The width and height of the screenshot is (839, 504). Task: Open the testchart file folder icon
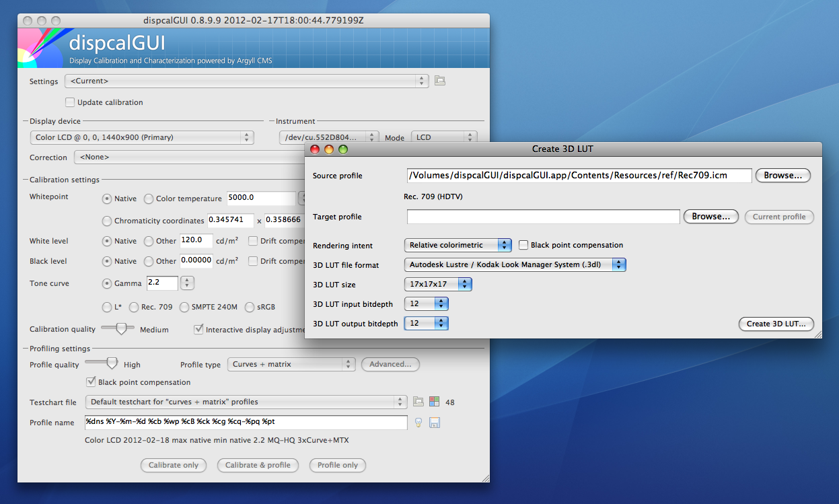pos(418,402)
